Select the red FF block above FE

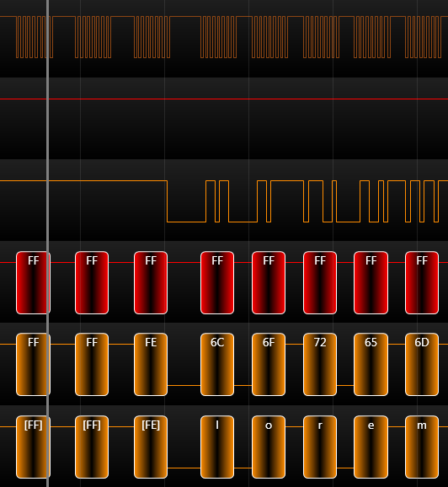click(151, 282)
